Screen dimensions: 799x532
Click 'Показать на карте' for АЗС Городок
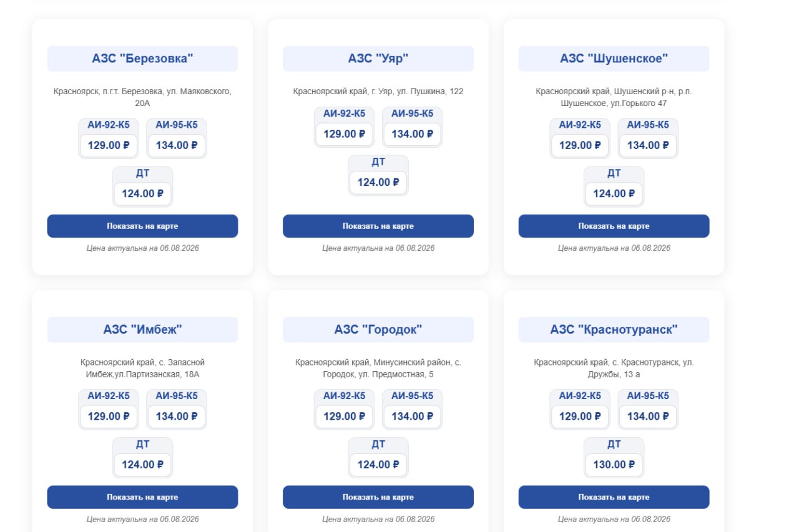378,497
